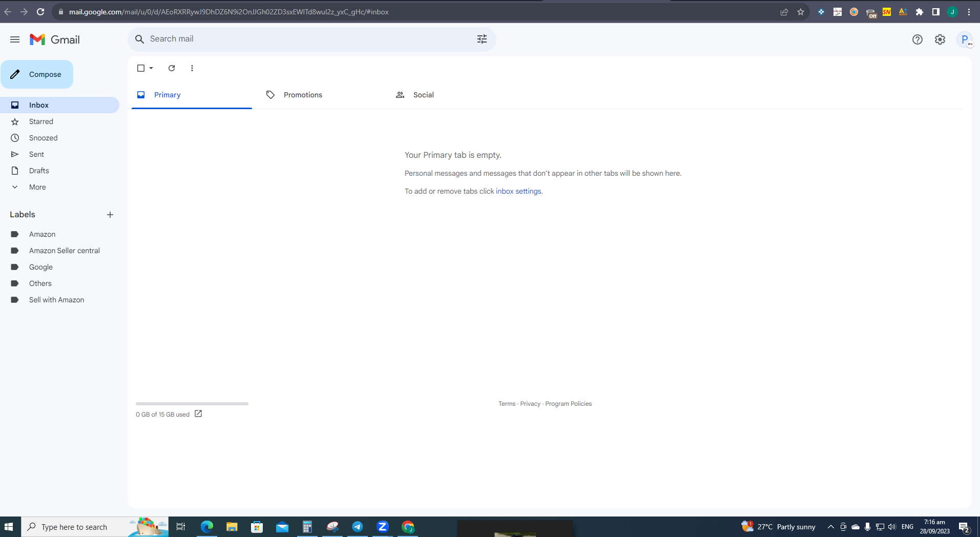Open Chrome profile J avatar
980x537 pixels.
coord(952,12)
